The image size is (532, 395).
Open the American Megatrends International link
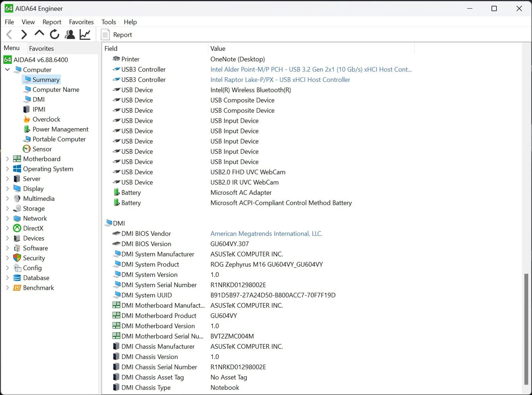[266, 234]
